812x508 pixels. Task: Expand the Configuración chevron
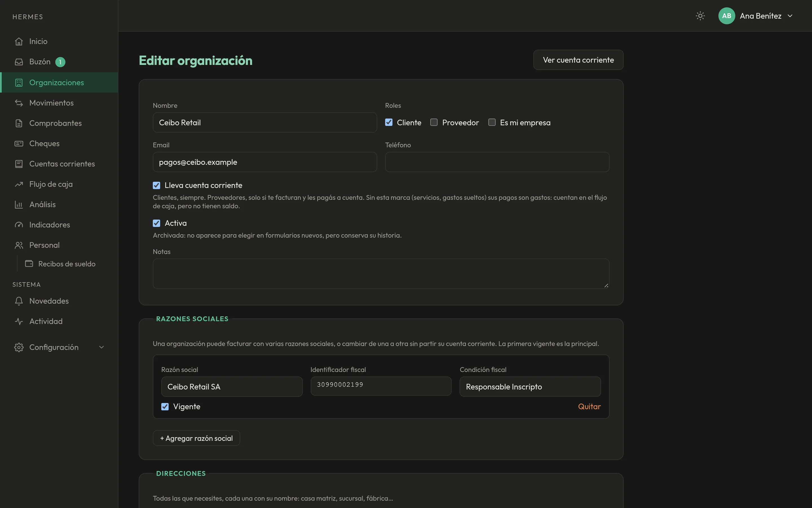point(101,347)
